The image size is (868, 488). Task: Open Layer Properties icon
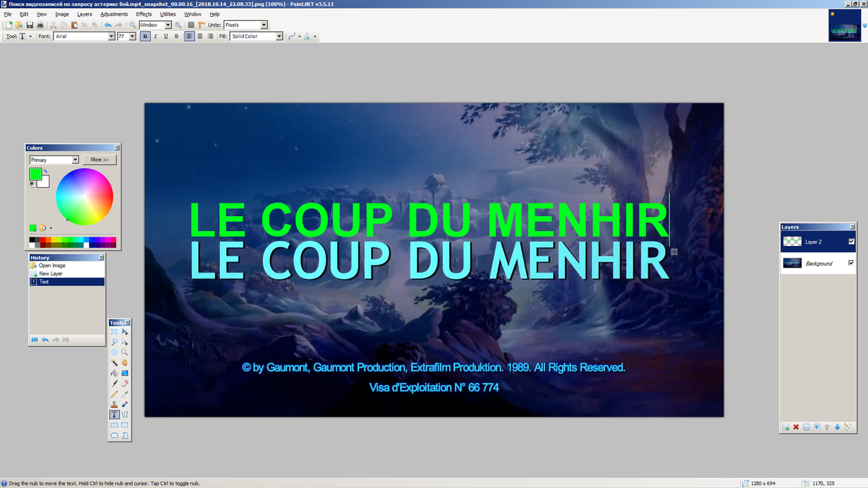point(848,427)
